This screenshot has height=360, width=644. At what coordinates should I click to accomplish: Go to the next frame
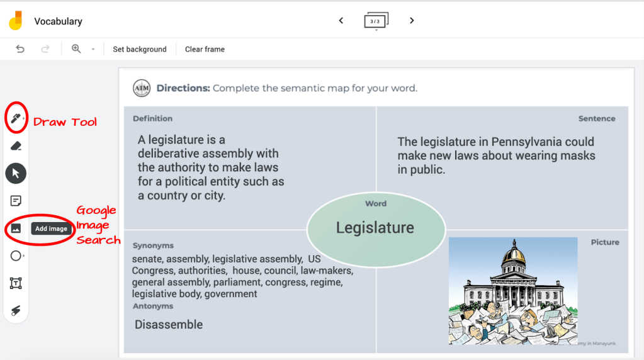click(x=412, y=21)
